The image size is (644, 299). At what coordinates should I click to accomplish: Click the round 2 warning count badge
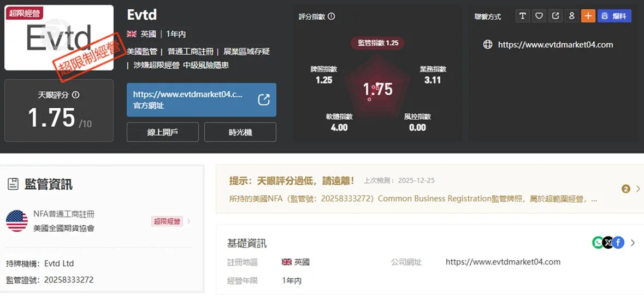pos(626,189)
